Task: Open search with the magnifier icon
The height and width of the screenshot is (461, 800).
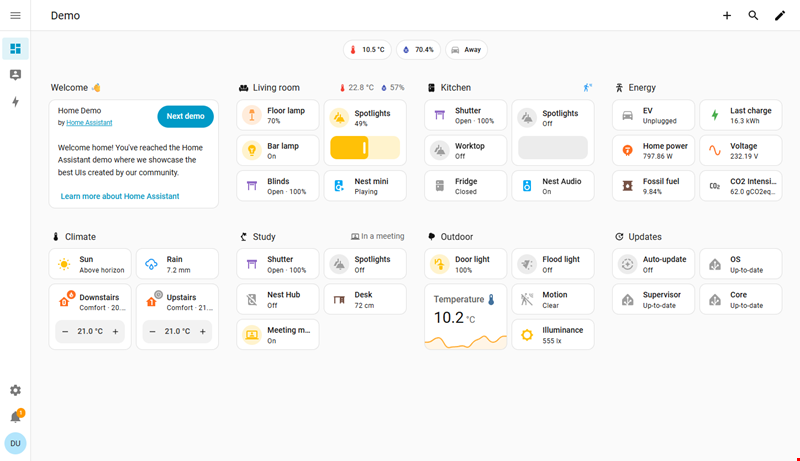Action: click(753, 16)
